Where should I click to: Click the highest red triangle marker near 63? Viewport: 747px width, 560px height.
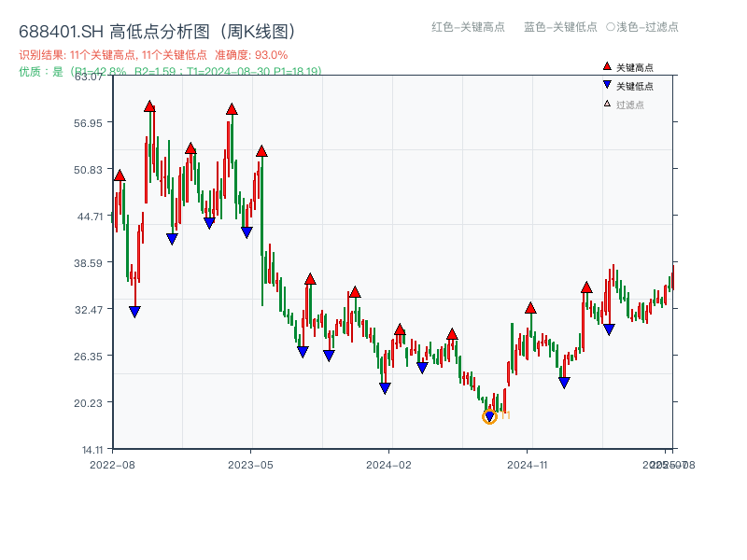pyautogui.click(x=149, y=108)
